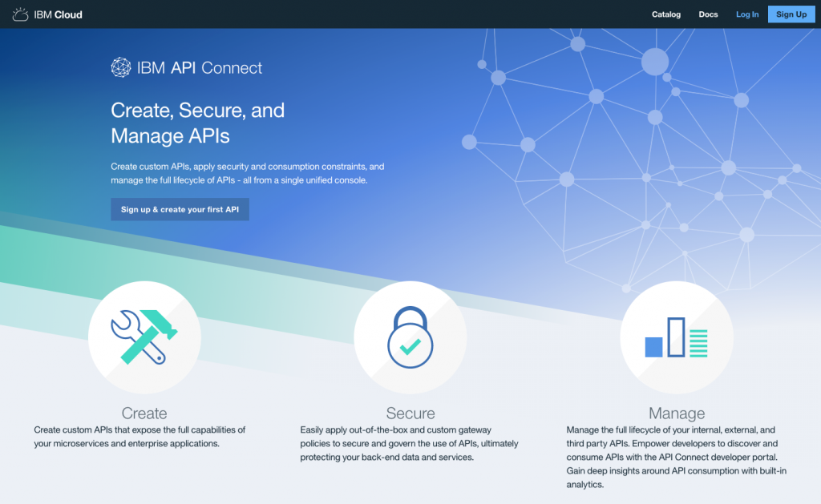Click the IBM API Connect globe icon
821x504 pixels.
pos(121,67)
